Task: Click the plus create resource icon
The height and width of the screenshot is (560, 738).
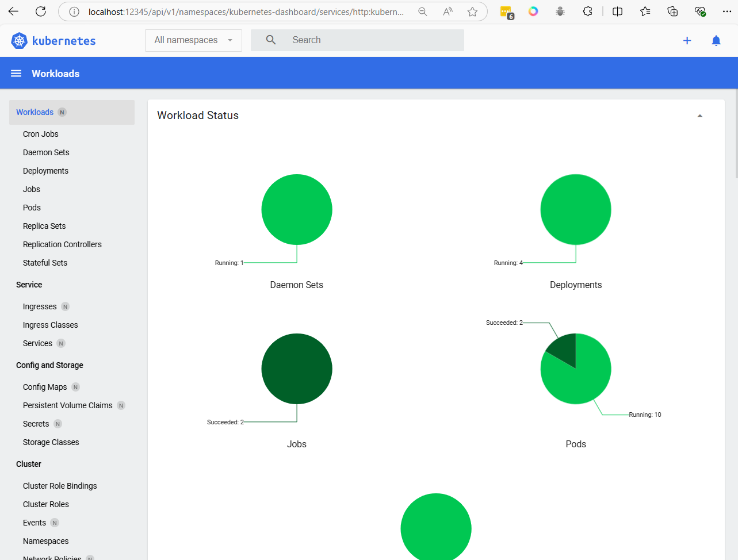Action: tap(687, 40)
